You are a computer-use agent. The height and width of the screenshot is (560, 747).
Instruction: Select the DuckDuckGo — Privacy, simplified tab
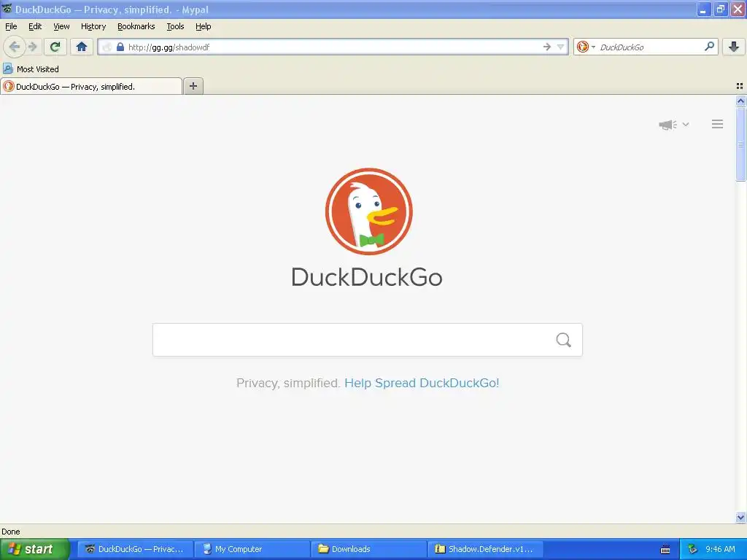(91, 86)
